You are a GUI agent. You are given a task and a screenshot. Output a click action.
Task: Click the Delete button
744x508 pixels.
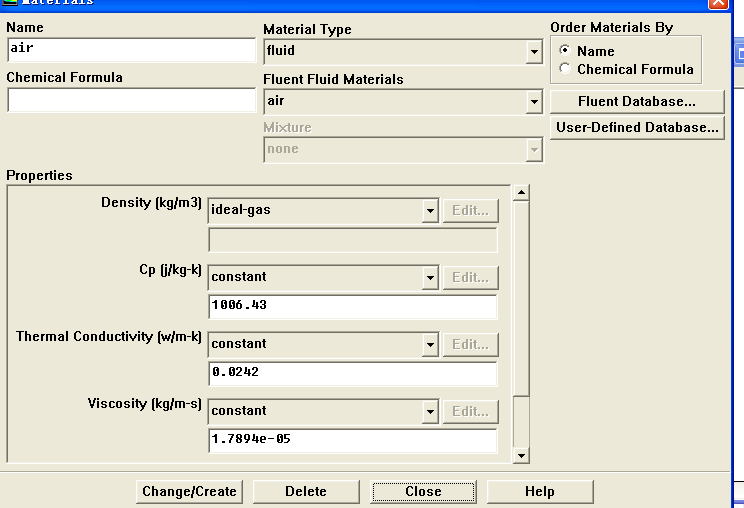[306, 491]
